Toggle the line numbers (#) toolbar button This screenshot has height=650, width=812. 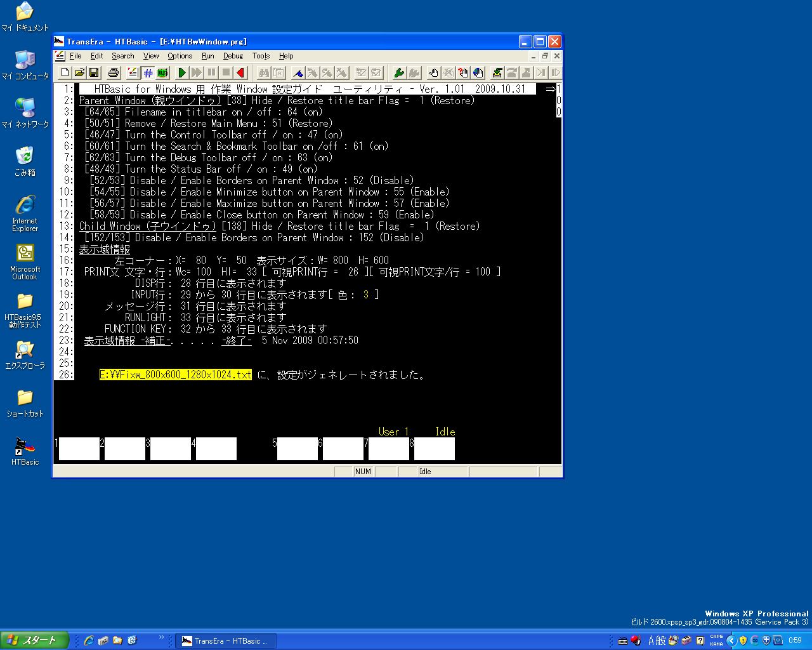coord(148,73)
